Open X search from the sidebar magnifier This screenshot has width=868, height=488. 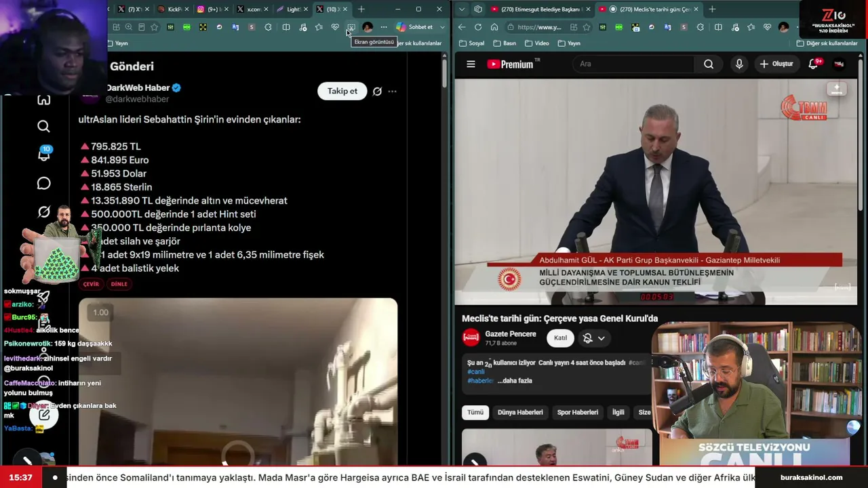click(43, 126)
